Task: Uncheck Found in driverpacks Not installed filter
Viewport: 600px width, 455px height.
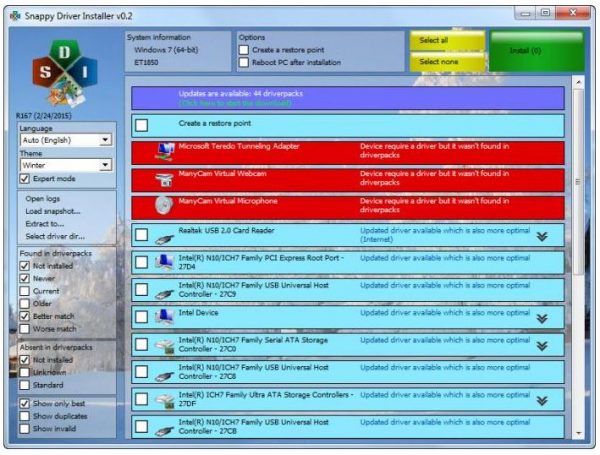Action: point(24,266)
